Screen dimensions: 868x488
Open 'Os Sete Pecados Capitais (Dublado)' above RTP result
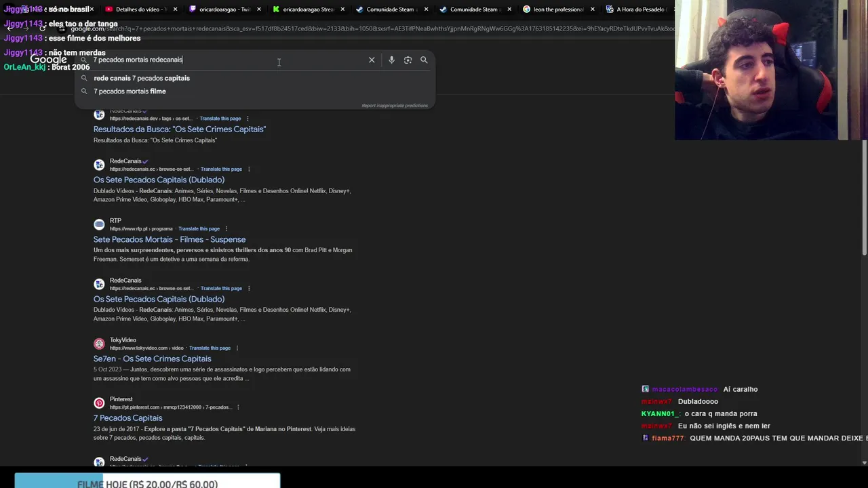(159, 180)
